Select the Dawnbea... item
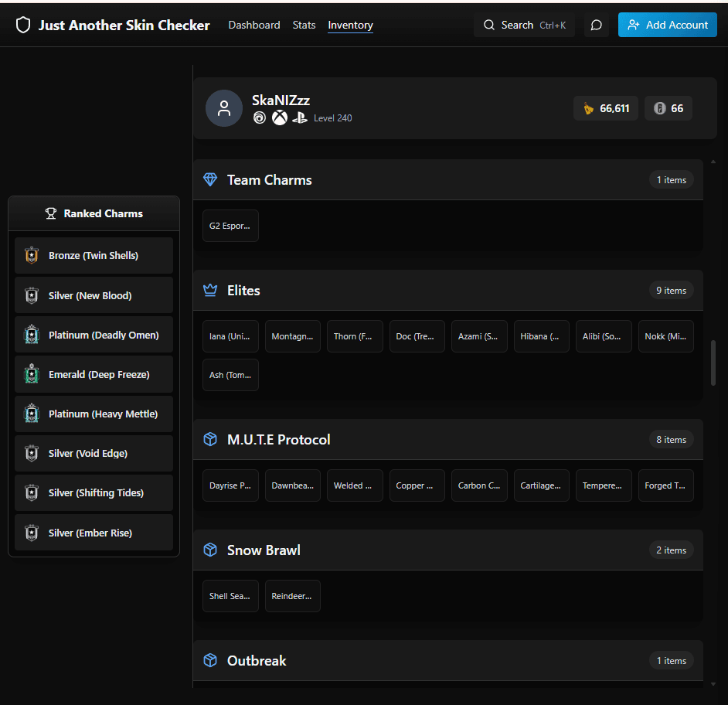The height and width of the screenshot is (705, 728). coord(292,485)
